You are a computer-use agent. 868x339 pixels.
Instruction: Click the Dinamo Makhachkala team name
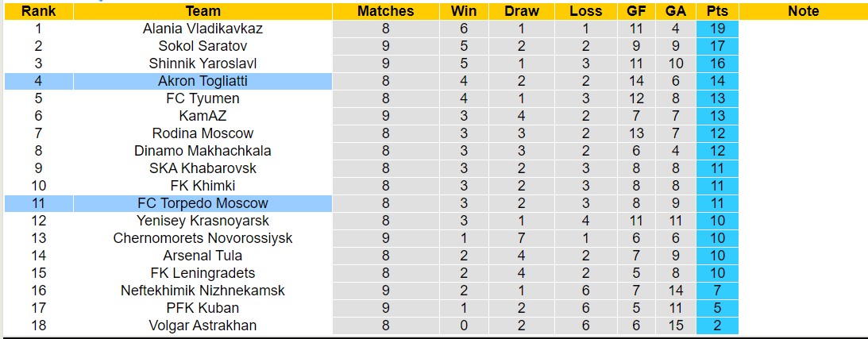coord(203,151)
